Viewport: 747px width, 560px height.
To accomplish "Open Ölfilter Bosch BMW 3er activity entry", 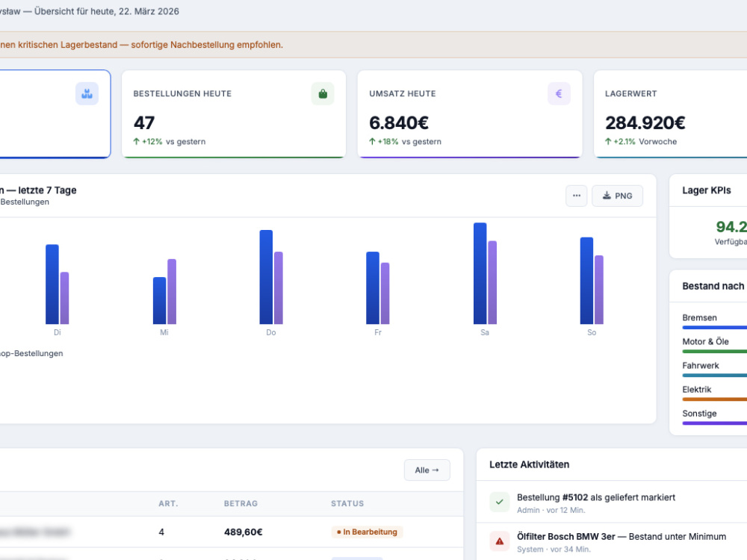I will [x=612, y=542].
